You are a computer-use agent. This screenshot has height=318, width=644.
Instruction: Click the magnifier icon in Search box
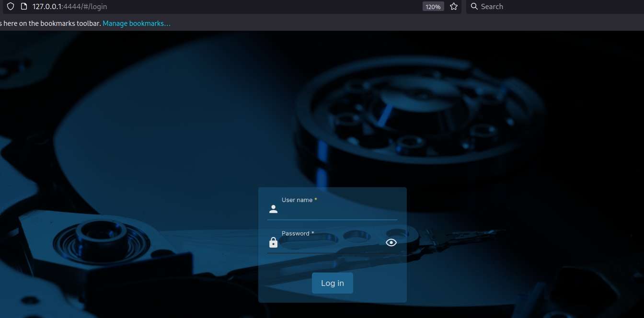474,7
